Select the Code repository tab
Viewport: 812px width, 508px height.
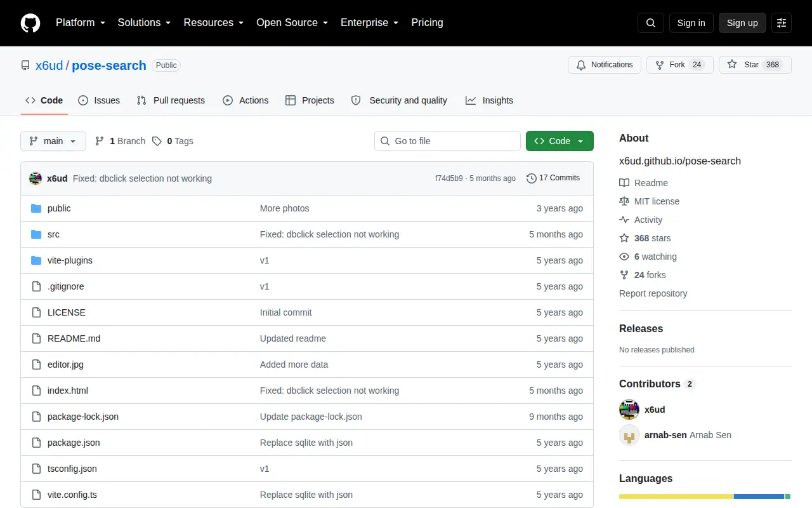tap(44, 100)
